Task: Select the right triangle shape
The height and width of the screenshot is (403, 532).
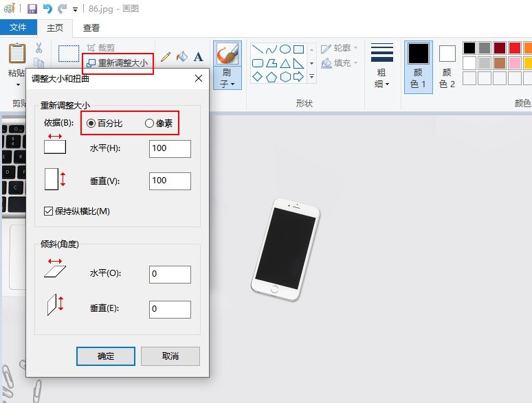Action: (298, 63)
